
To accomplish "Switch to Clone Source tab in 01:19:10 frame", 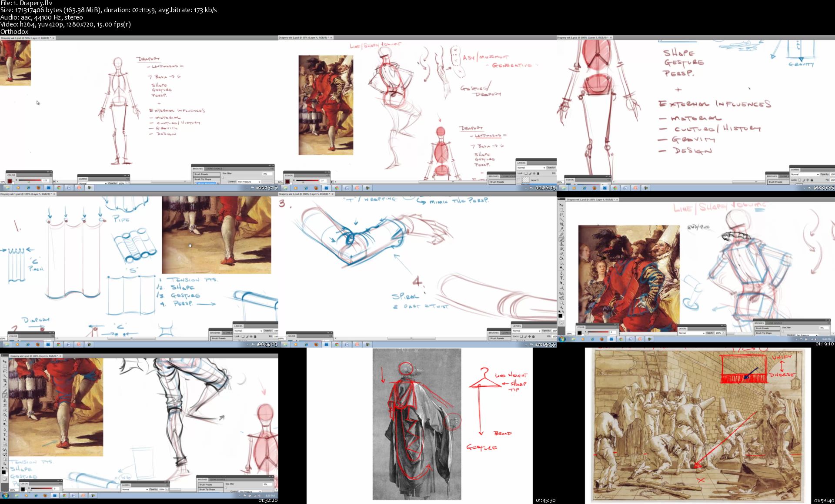I will [774, 323].
